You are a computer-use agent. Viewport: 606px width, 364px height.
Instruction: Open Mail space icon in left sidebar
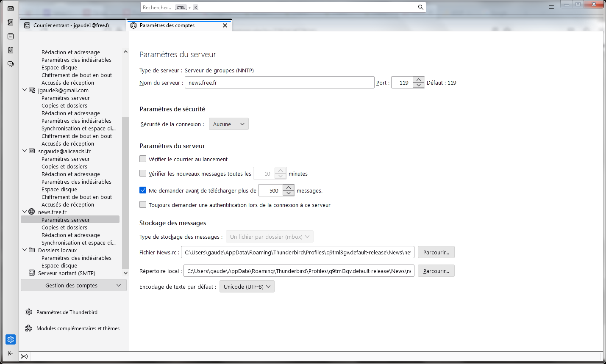point(11,8)
